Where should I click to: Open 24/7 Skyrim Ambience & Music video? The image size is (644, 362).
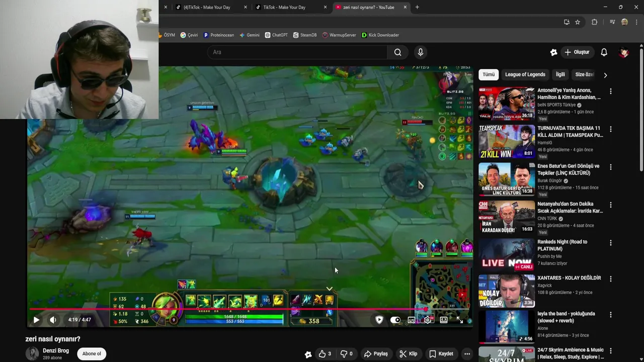coord(571,353)
